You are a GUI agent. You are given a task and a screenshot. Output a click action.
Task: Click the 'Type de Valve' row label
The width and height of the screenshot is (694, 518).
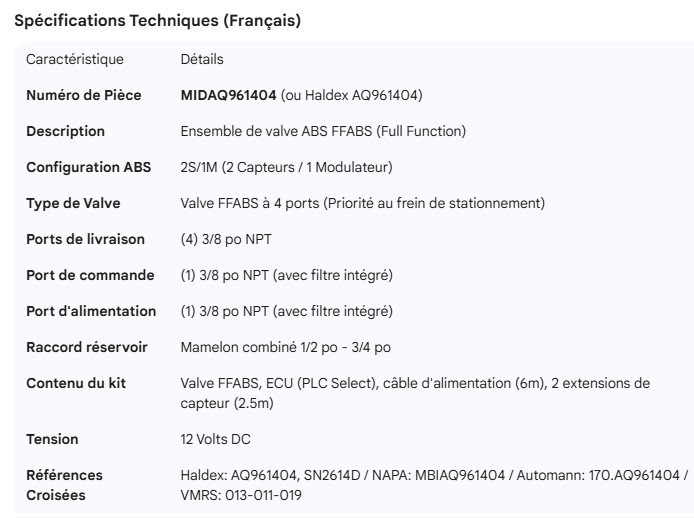73,203
